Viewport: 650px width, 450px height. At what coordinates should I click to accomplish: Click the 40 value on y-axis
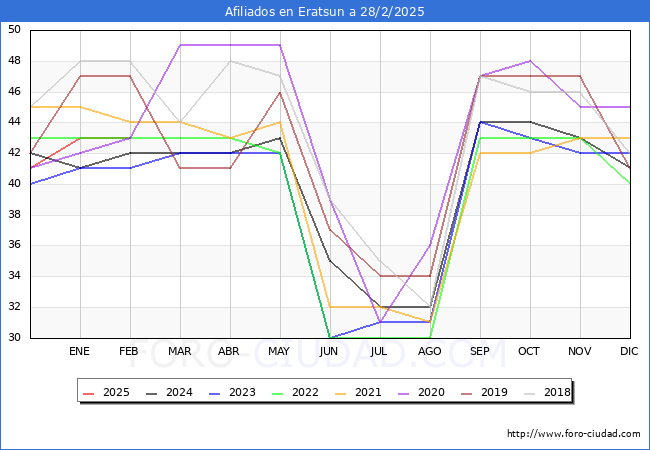coord(14,183)
